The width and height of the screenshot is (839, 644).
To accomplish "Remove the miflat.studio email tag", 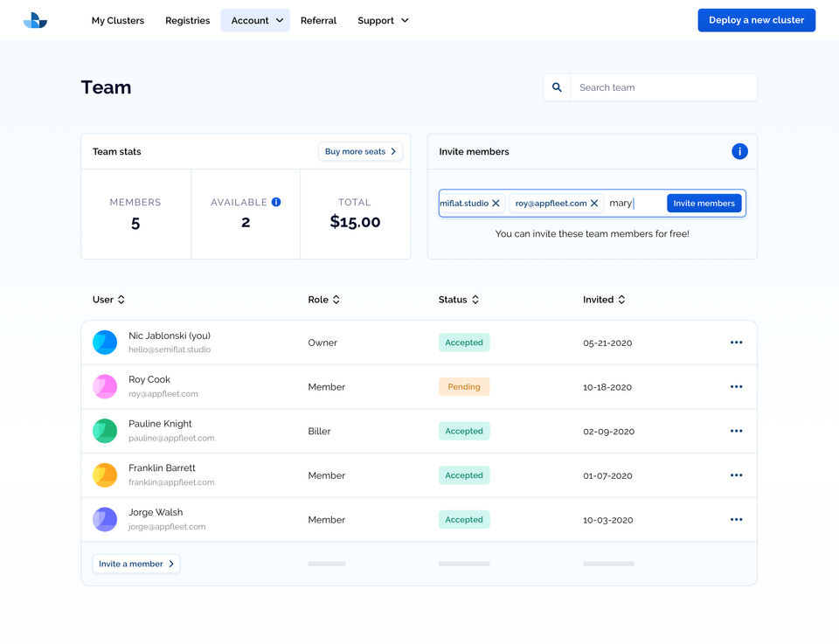I will pyautogui.click(x=496, y=204).
